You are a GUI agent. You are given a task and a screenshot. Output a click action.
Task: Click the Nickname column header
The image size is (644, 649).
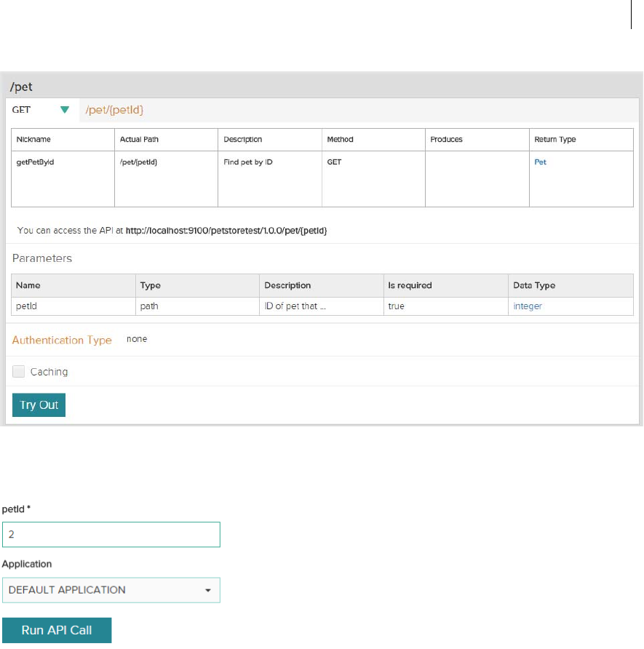[x=33, y=140]
